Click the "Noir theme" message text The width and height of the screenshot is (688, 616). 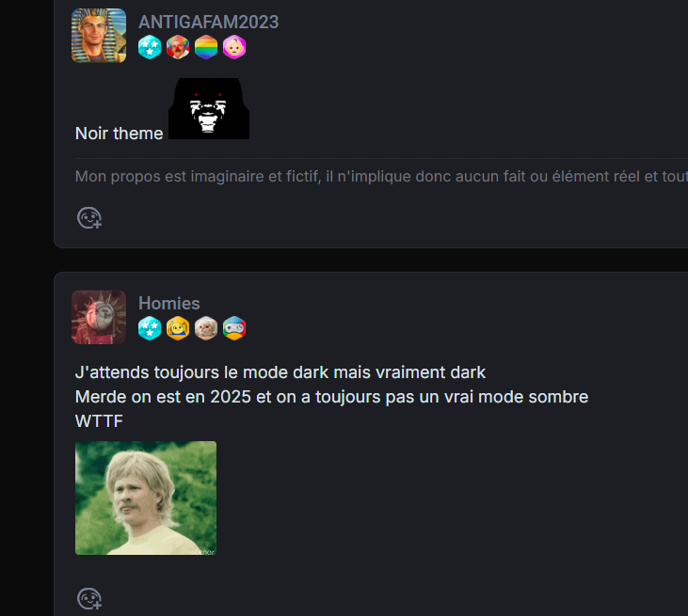119,134
